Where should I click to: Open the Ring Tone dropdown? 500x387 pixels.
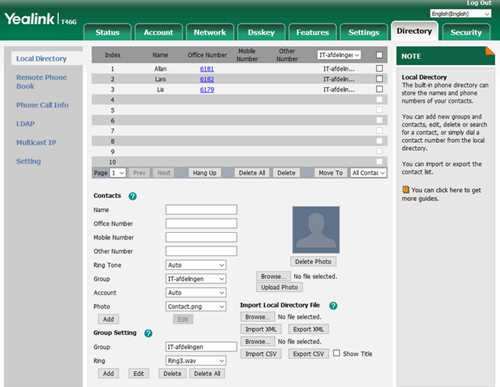point(196,265)
